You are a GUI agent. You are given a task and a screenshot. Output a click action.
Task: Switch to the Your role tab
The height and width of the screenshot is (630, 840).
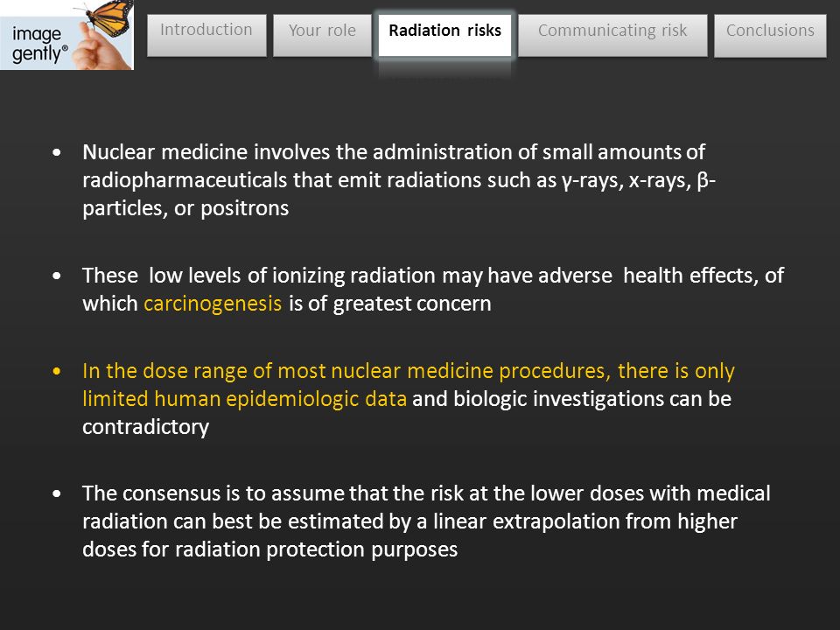point(322,35)
